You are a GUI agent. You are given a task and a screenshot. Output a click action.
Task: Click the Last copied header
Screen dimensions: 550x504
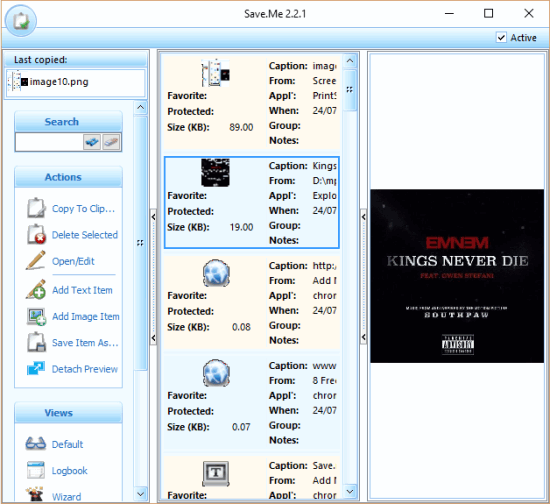[x=75, y=60]
